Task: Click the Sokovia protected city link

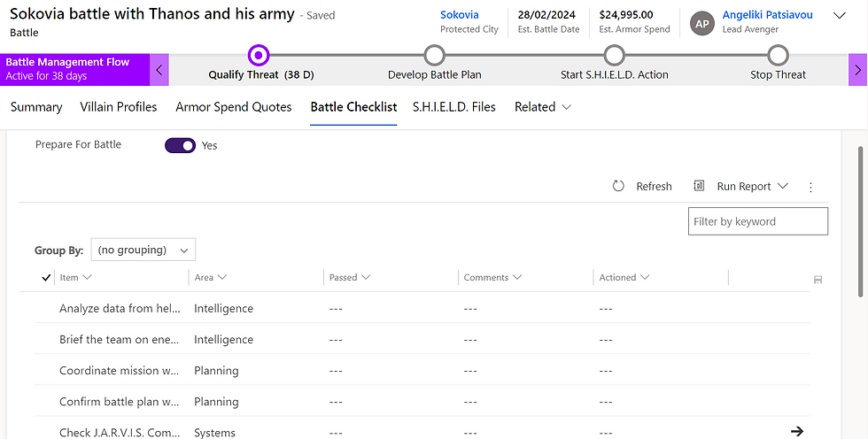Action: 460,15
